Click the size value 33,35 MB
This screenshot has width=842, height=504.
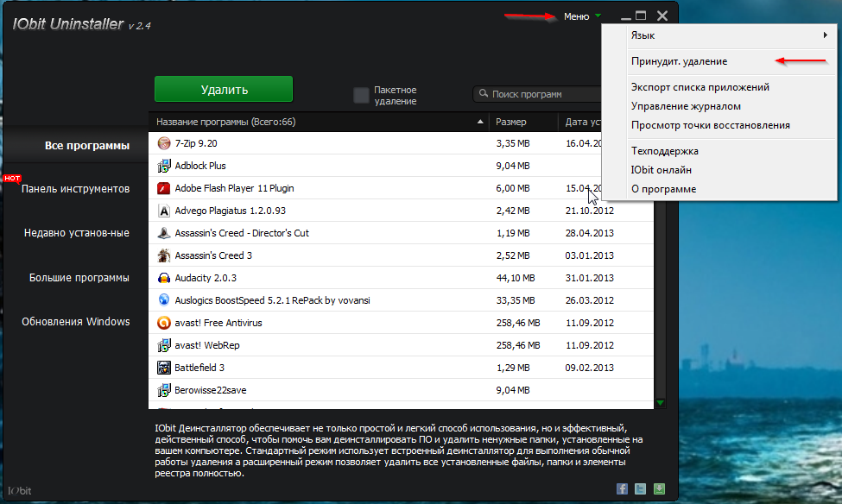pos(516,300)
